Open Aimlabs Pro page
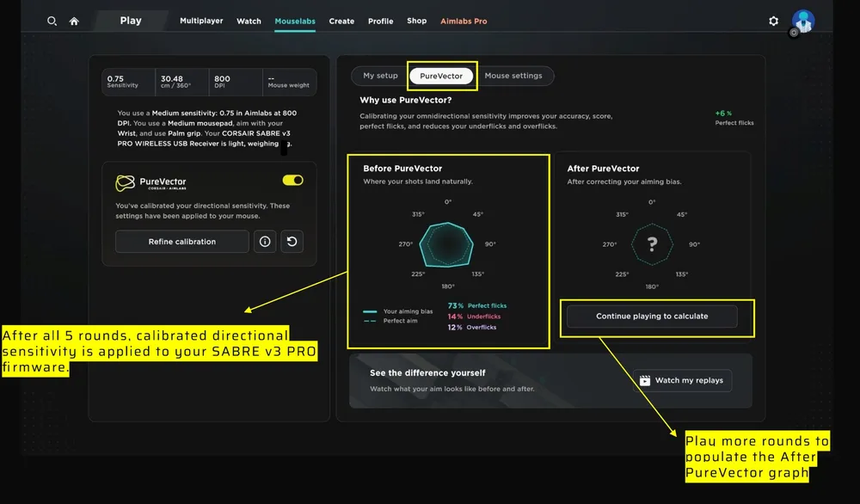The width and height of the screenshot is (860, 504). pyautogui.click(x=464, y=21)
